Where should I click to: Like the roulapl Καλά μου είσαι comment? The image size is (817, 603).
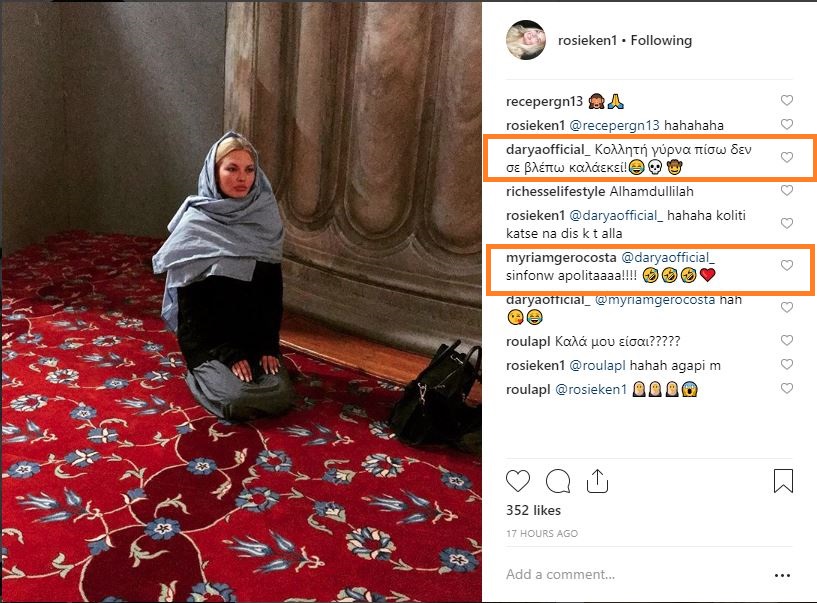pos(786,340)
